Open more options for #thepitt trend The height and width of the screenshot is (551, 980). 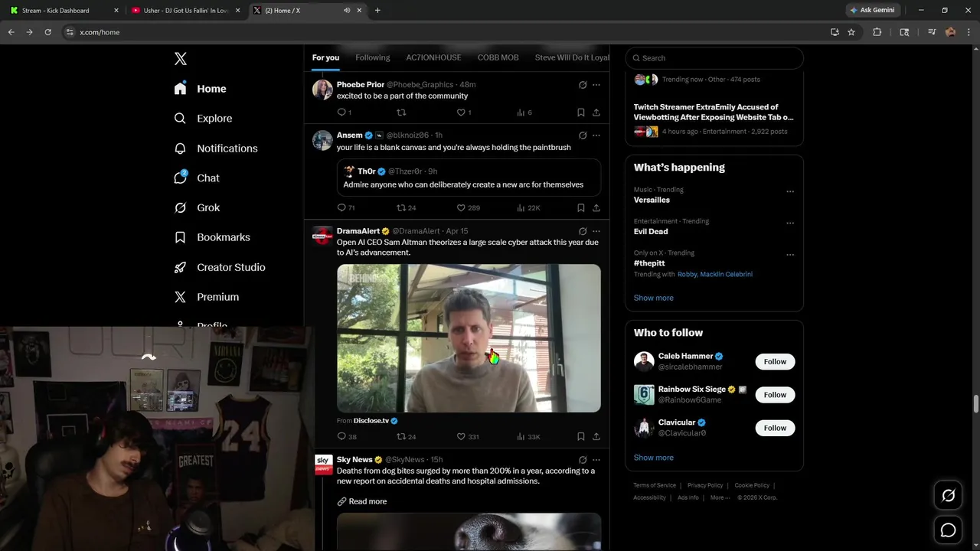coord(790,254)
